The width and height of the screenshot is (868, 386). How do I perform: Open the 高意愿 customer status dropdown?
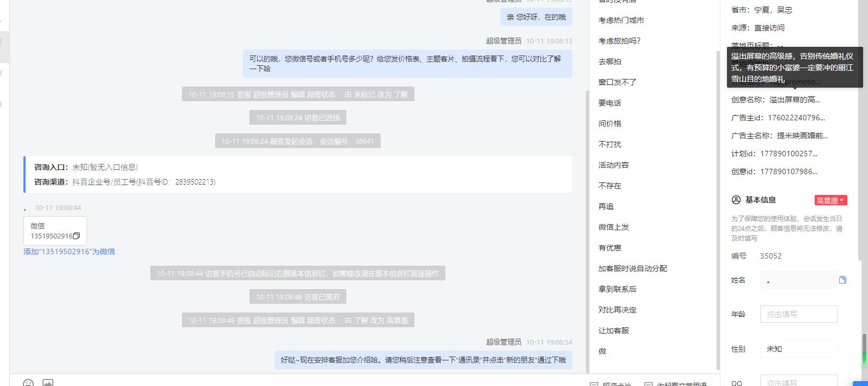click(x=830, y=200)
